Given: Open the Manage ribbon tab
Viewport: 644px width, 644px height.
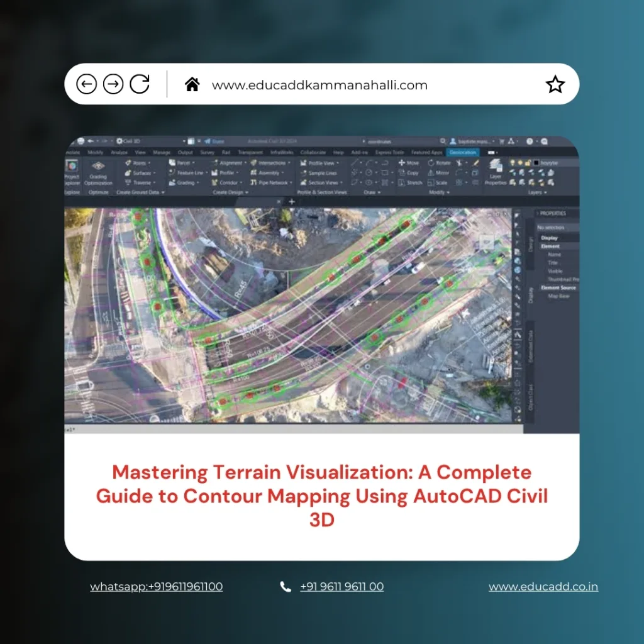Looking at the screenshot, I should pyautogui.click(x=162, y=152).
